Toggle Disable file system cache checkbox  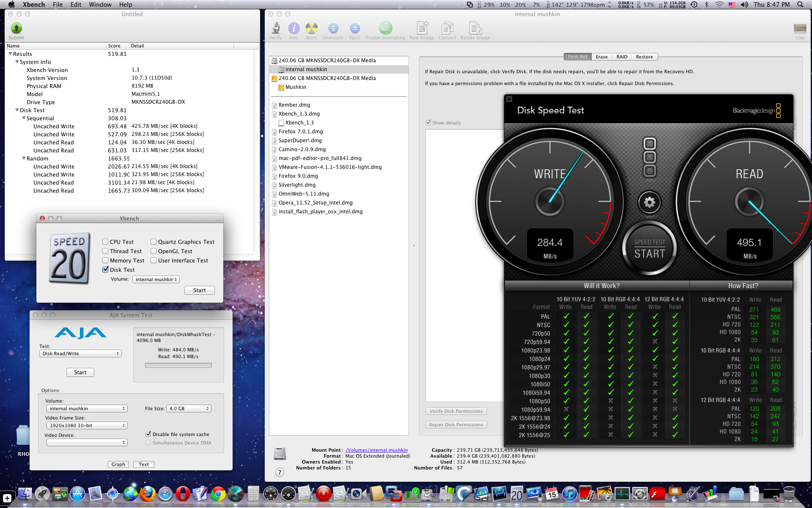(148, 434)
